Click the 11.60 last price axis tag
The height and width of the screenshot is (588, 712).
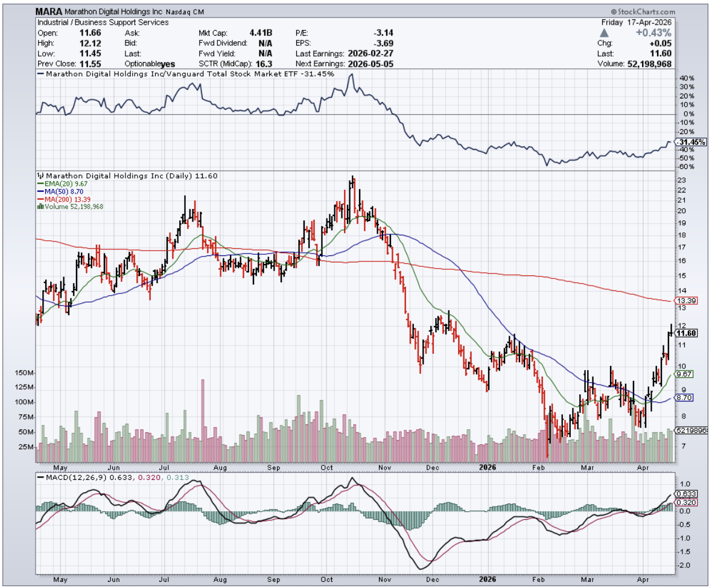coord(687,333)
